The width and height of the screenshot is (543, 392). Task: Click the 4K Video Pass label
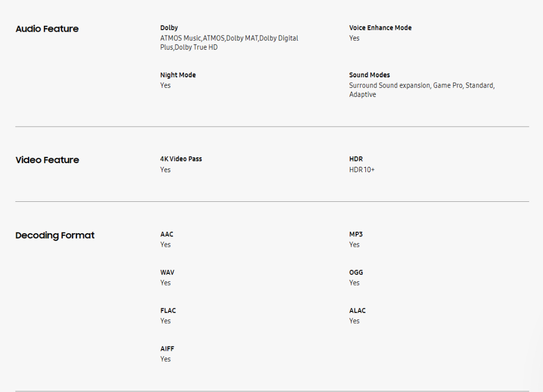(x=181, y=159)
